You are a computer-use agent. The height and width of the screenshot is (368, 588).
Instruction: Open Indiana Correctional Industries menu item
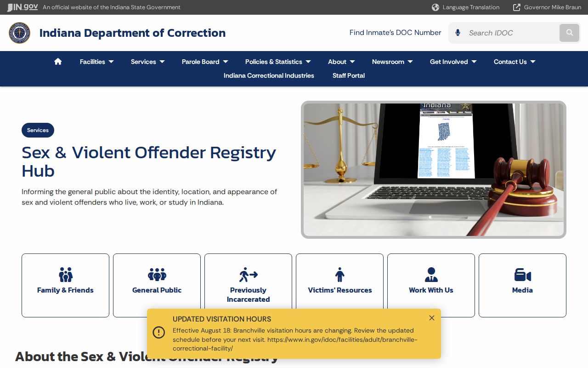[269, 75]
